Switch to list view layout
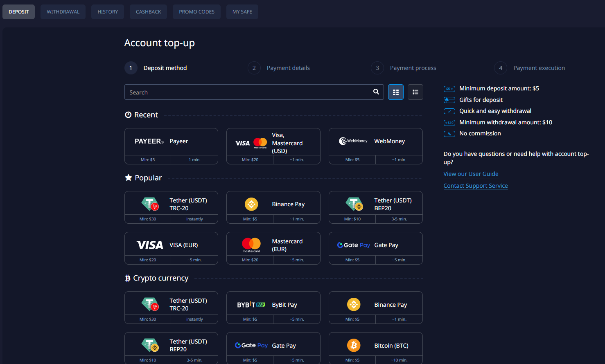The width and height of the screenshot is (605, 364). coord(415,92)
